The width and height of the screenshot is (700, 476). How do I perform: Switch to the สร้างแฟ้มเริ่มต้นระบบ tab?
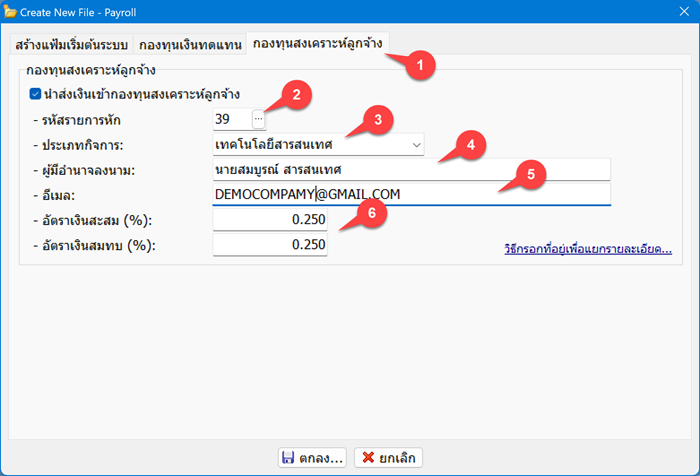point(71,45)
